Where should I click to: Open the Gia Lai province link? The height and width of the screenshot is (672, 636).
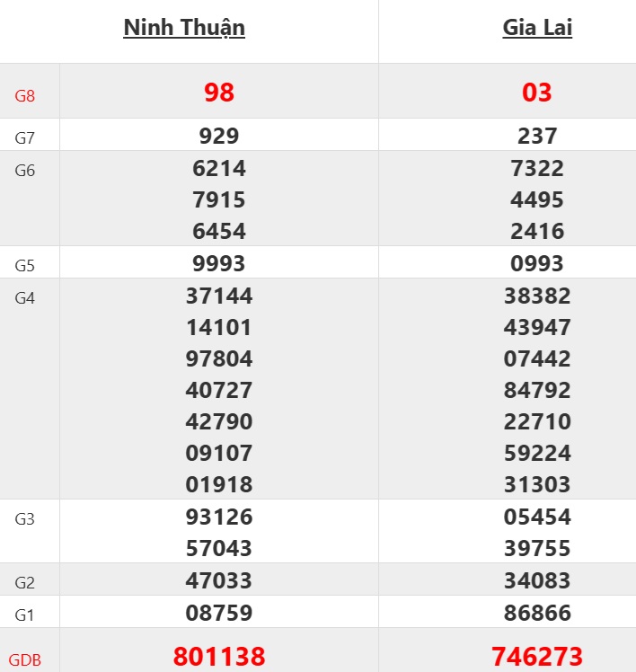pos(537,28)
